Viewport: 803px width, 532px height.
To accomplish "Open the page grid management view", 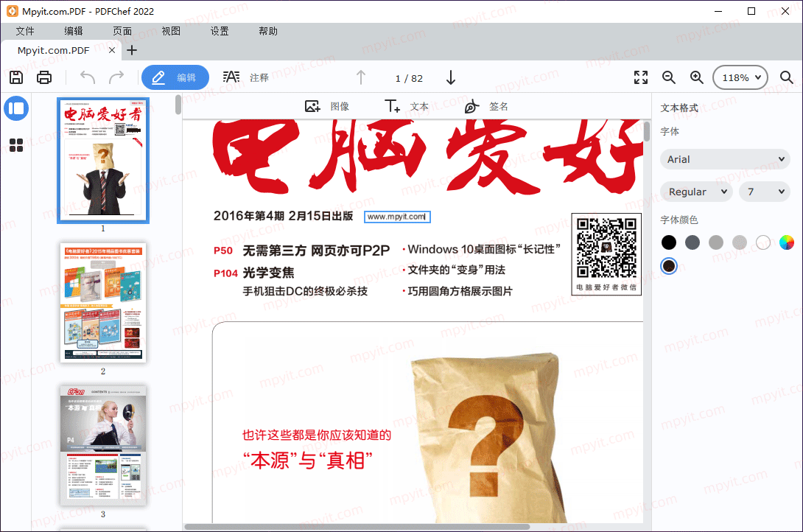I will [x=16, y=145].
